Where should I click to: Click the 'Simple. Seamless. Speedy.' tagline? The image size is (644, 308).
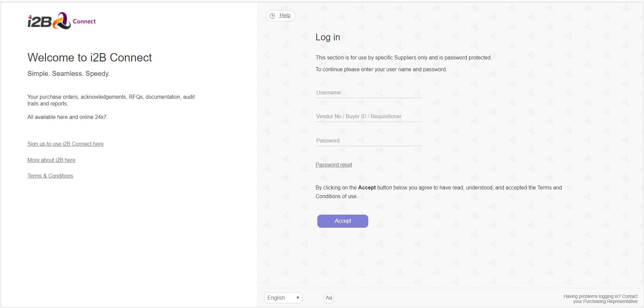[x=69, y=74]
